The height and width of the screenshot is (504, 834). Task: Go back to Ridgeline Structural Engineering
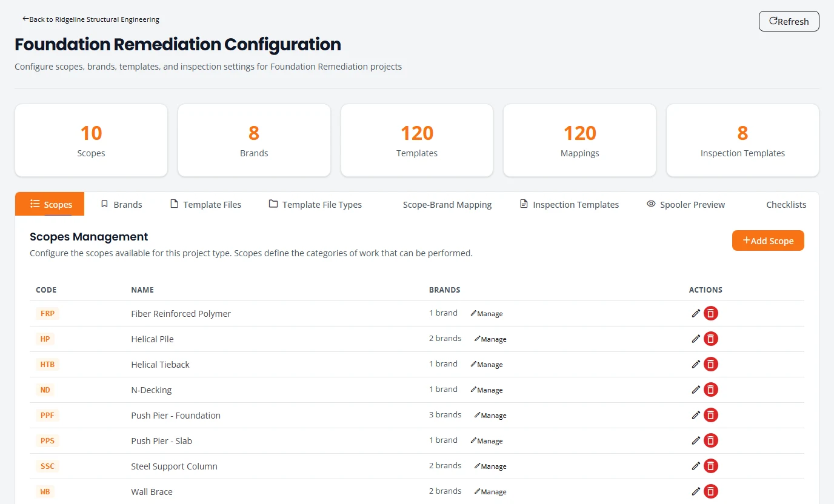click(x=91, y=19)
